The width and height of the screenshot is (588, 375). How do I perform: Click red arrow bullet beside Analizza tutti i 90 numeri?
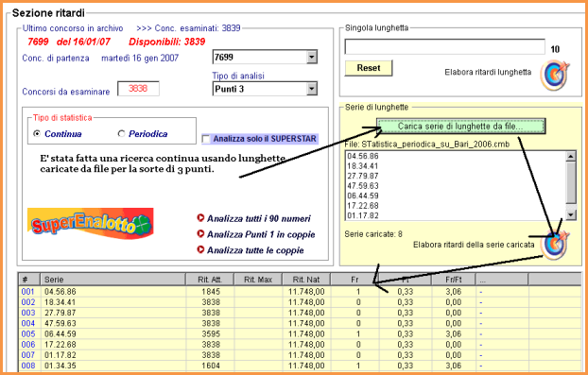coord(200,217)
